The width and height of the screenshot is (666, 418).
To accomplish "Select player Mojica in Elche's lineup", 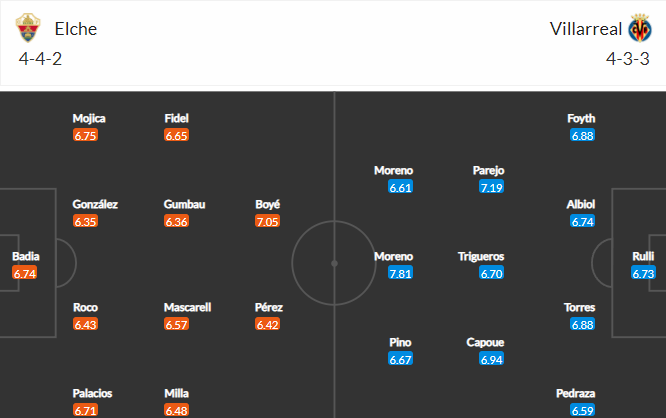I will point(89,118).
